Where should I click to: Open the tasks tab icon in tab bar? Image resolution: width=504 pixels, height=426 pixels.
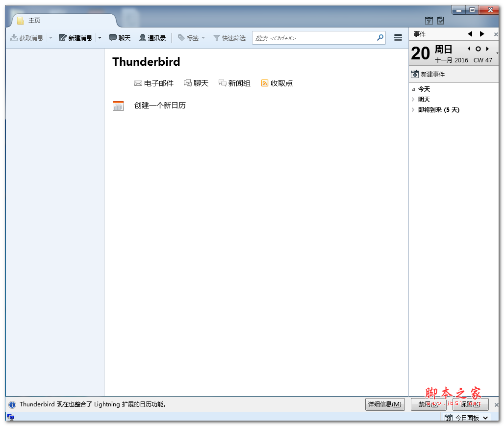tap(441, 21)
